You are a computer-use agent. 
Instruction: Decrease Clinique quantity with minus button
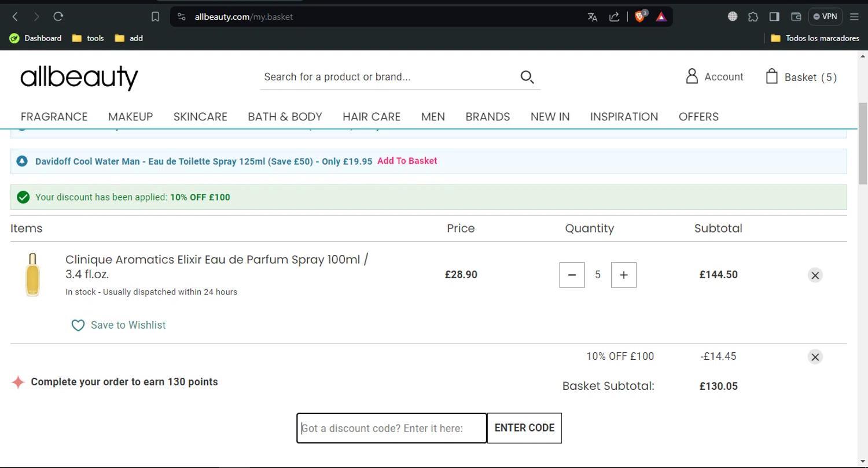[x=572, y=275]
